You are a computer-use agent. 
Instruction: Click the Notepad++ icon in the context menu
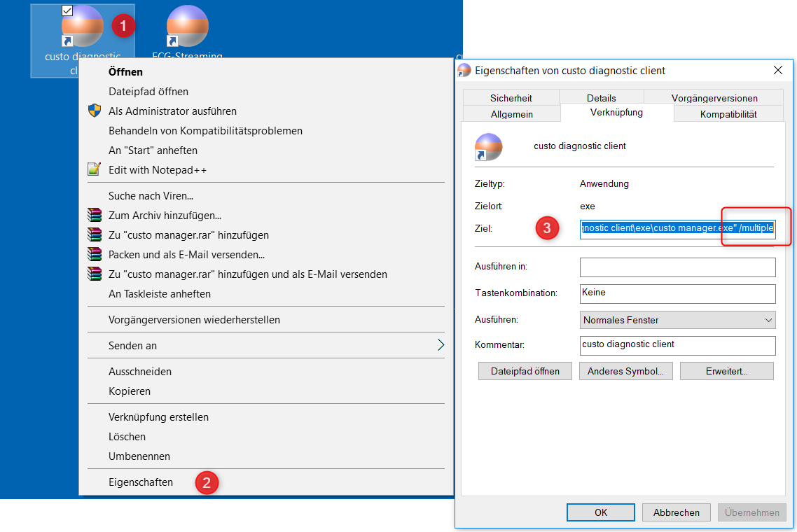[x=95, y=169]
